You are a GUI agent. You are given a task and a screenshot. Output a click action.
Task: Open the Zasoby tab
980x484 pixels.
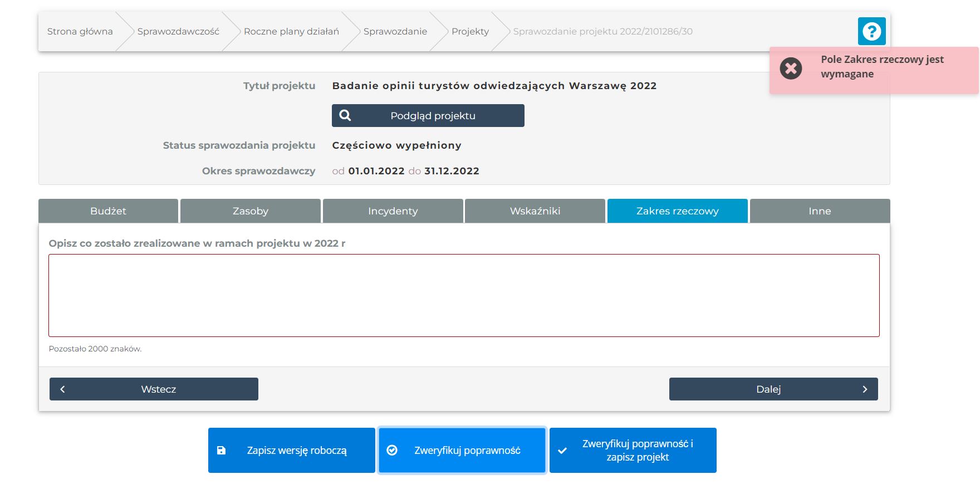click(x=251, y=211)
